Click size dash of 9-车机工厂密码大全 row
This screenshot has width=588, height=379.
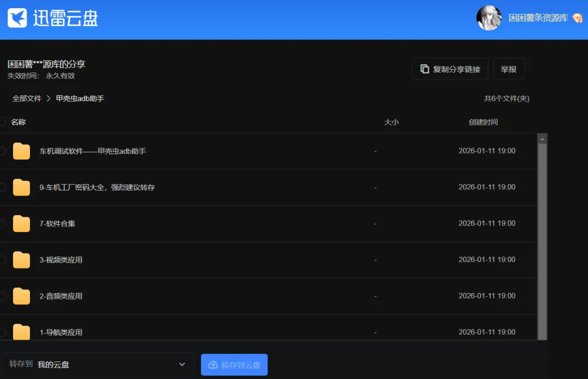[x=375, y=188]
